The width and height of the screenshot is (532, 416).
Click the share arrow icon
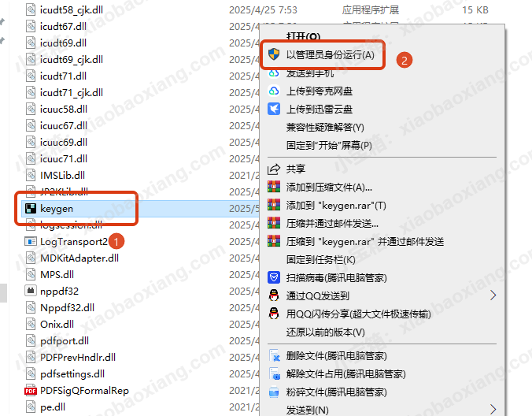point(273,169)
